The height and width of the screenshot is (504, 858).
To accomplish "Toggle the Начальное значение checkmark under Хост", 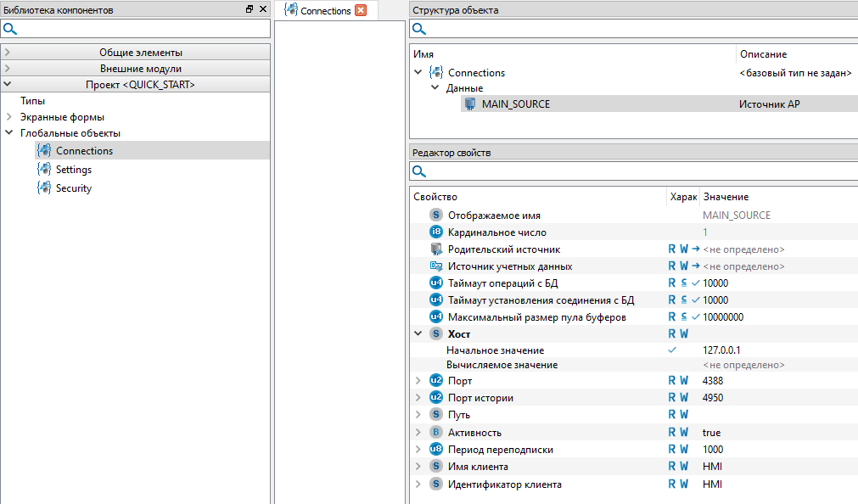I will coord(672,350).
